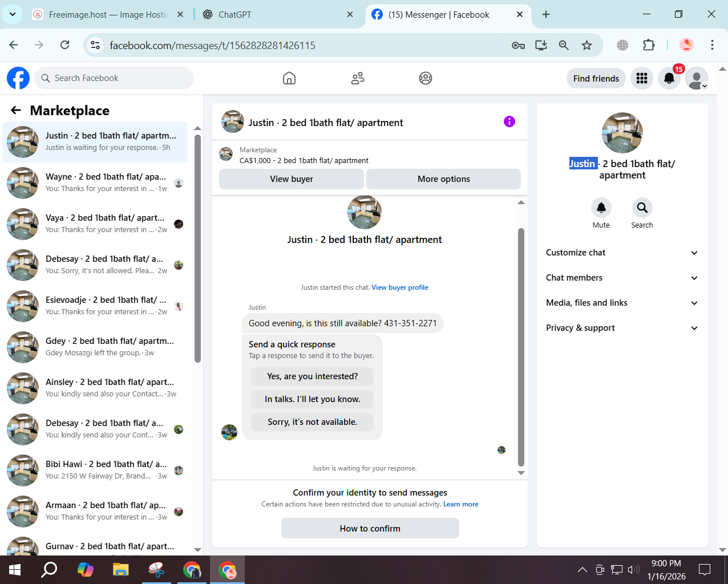Open browser zoom magnifier icon
728x584 pixels.
[x=564, y=45]
